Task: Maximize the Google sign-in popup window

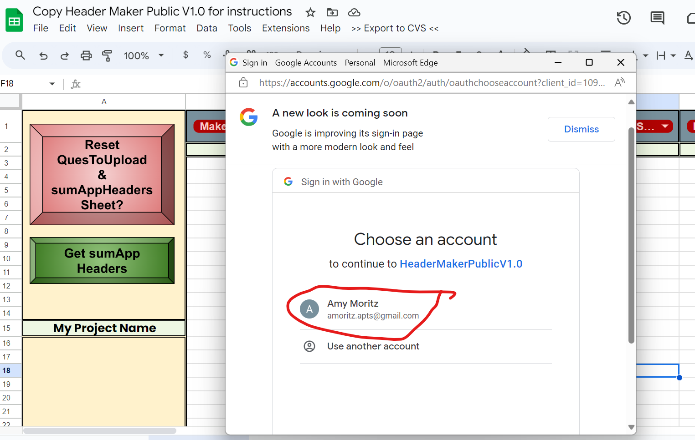Action: pyautogui.click(x=589, y=62)
